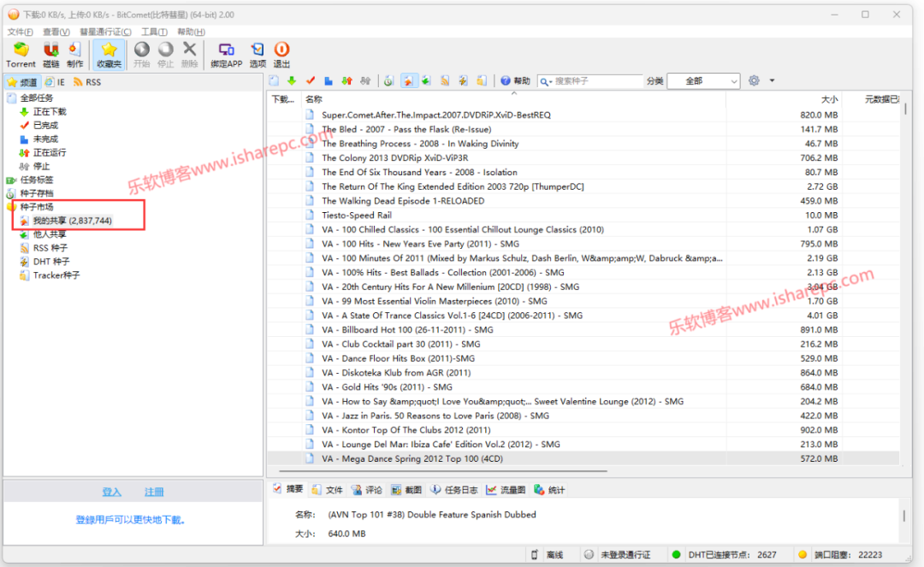
Task: Select 他人共享 tree item
Action: pyautogui.click(x=50, y=234)
